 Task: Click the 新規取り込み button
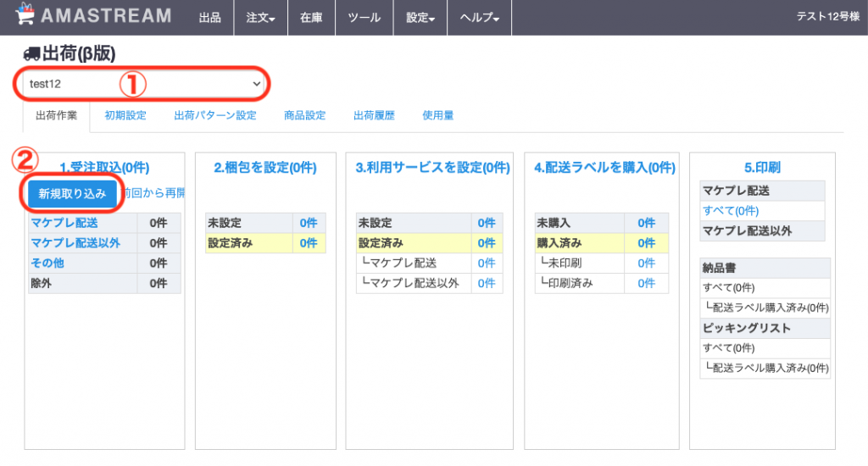(72, 194)
